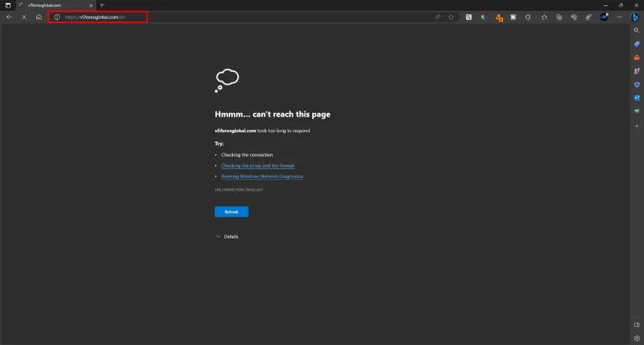This screenshot has width=644, height=345.
Task: Minimize the browser window
Action: coord(605,5)
